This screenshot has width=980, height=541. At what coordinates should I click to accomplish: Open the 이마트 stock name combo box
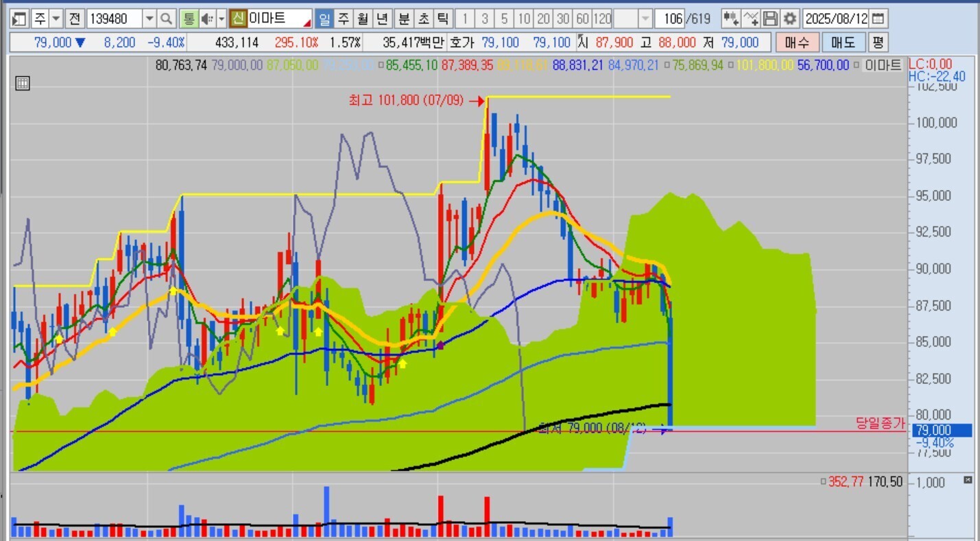click(x=279, y=19)
